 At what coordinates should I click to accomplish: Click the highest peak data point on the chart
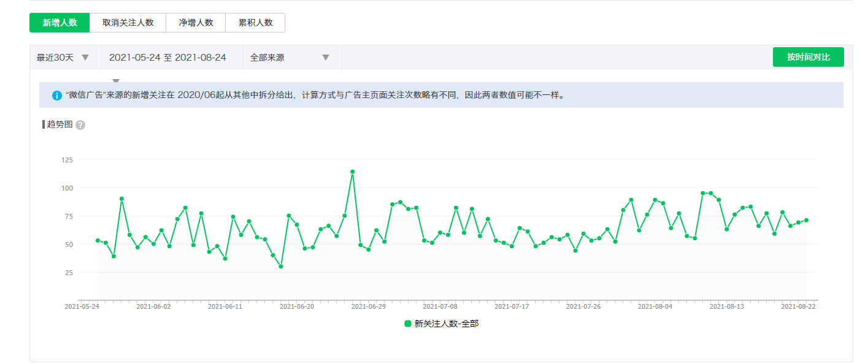[352, 172]
